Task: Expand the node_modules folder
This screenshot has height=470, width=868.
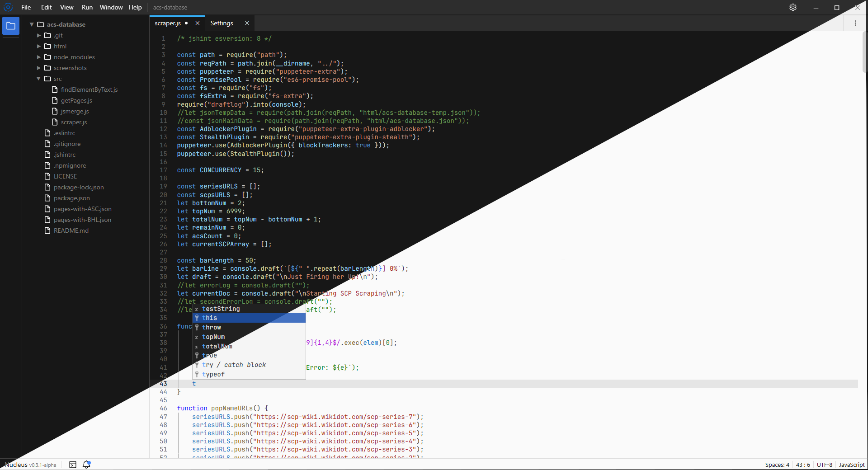Action: pyautogui.click(x=39, y=57)
